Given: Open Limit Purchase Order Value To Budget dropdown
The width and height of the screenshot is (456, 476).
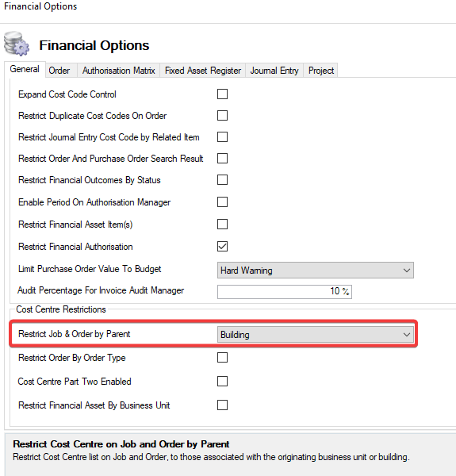Looking at the screenshot, I should pos(315,271).
